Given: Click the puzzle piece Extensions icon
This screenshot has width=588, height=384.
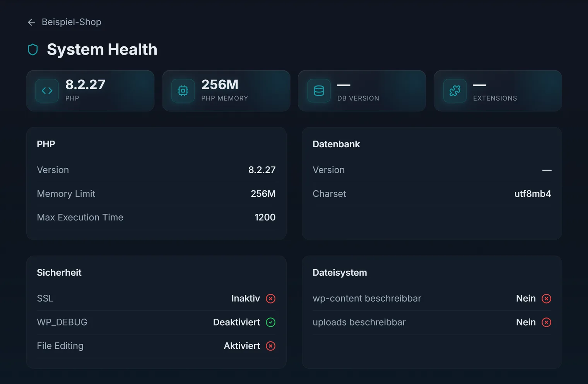Looking at the screenshot, I should click(x=455, y=91).
